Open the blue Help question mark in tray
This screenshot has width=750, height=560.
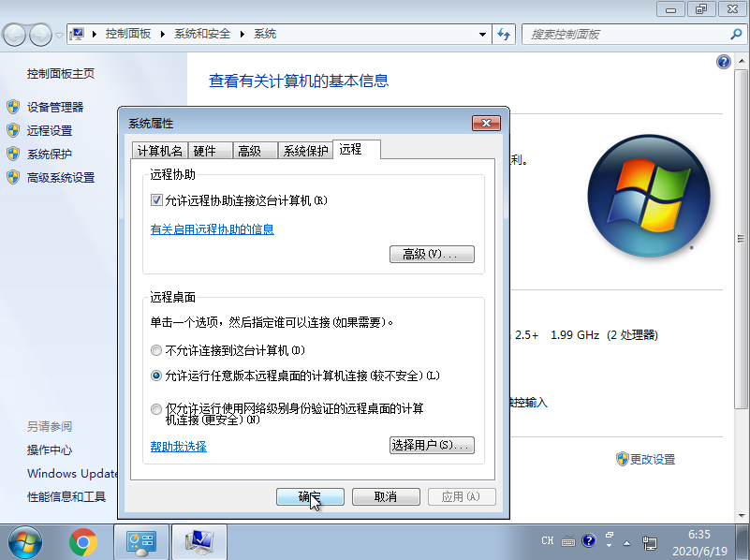[588, 541]
